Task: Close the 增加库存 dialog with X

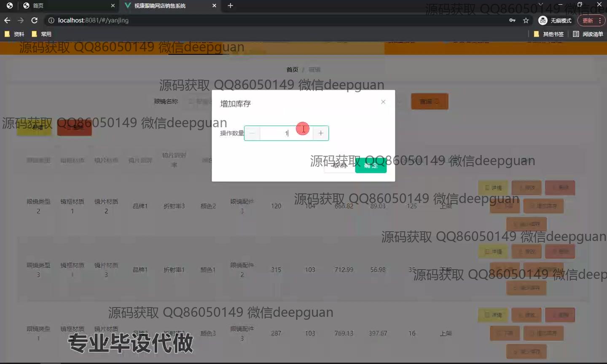Action: [x=383, y=102]
